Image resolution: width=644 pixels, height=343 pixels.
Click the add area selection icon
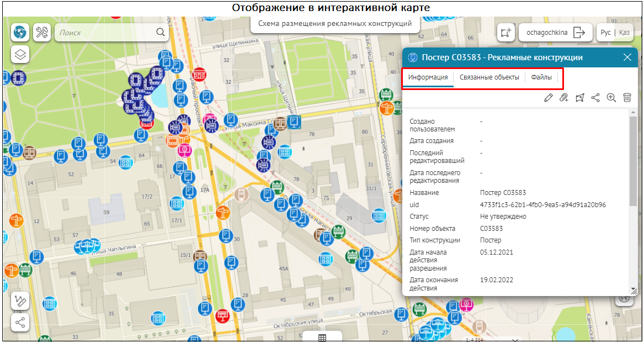pos(505,33)
